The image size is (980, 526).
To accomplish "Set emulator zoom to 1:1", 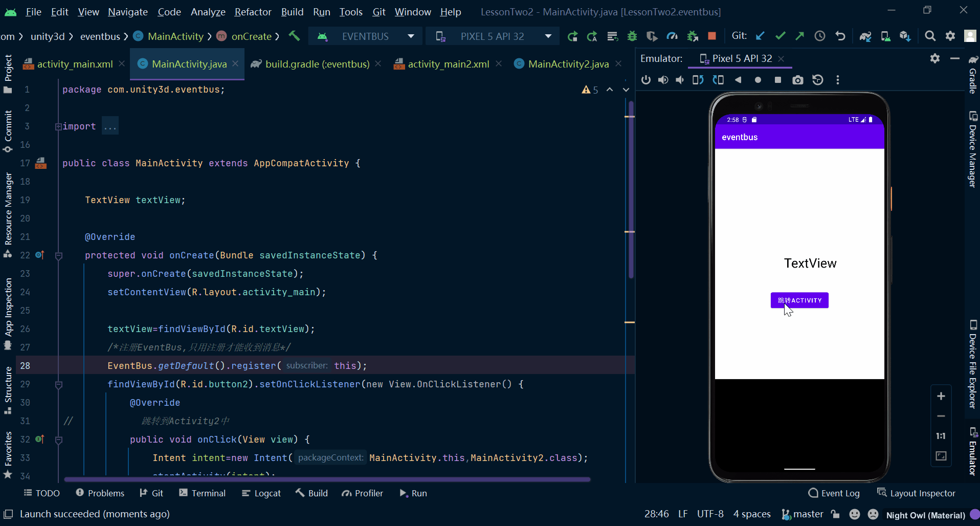I will coord(941,436).
